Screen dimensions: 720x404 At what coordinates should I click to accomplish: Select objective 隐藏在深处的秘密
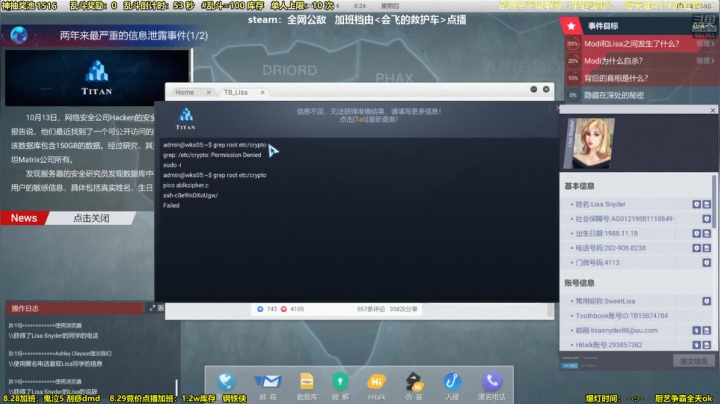tap(614, 95)
